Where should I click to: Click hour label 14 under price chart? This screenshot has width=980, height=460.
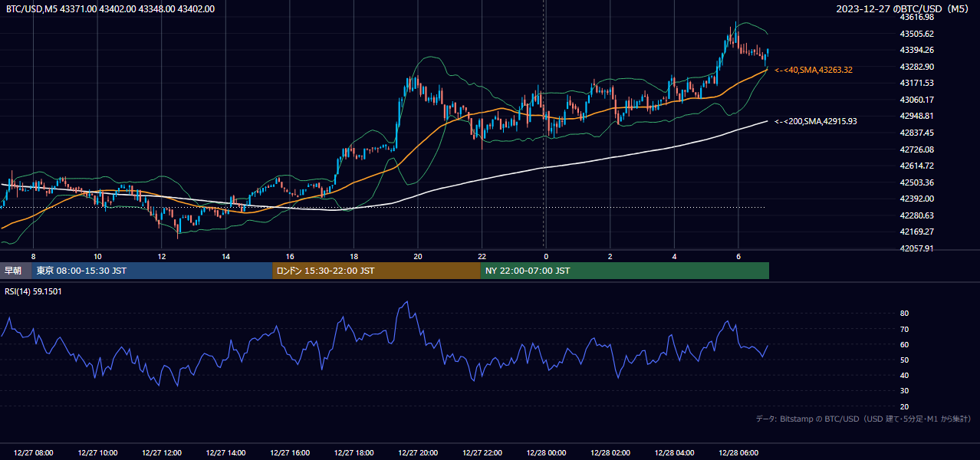coord(225,256)
